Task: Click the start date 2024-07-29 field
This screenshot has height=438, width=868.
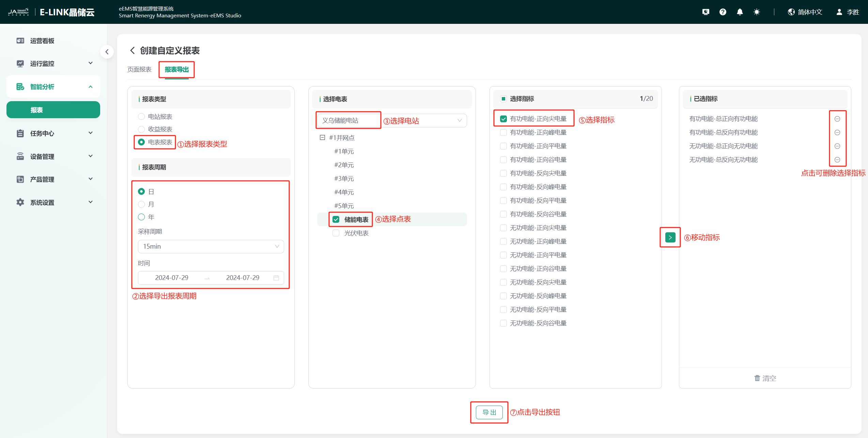Action: (x=172, y=278)
